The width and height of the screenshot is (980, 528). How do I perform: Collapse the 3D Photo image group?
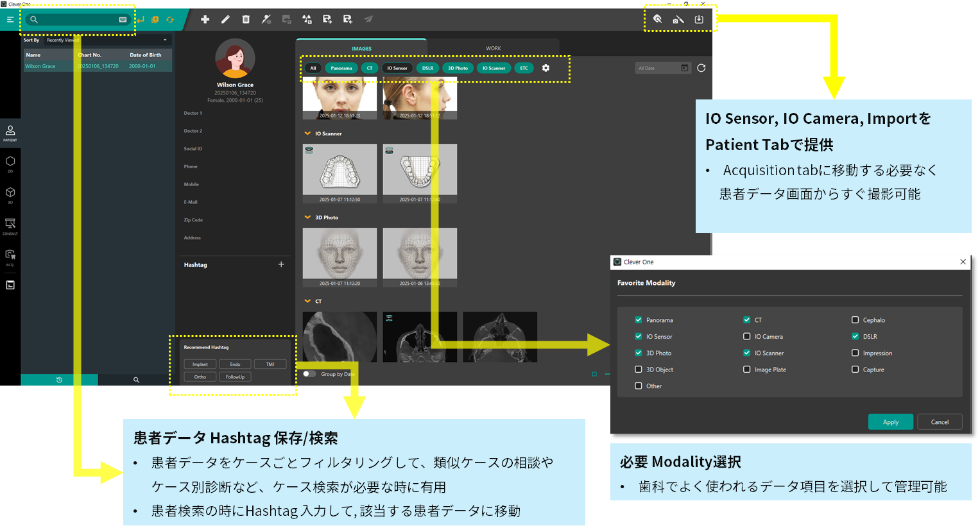point(307,217)
